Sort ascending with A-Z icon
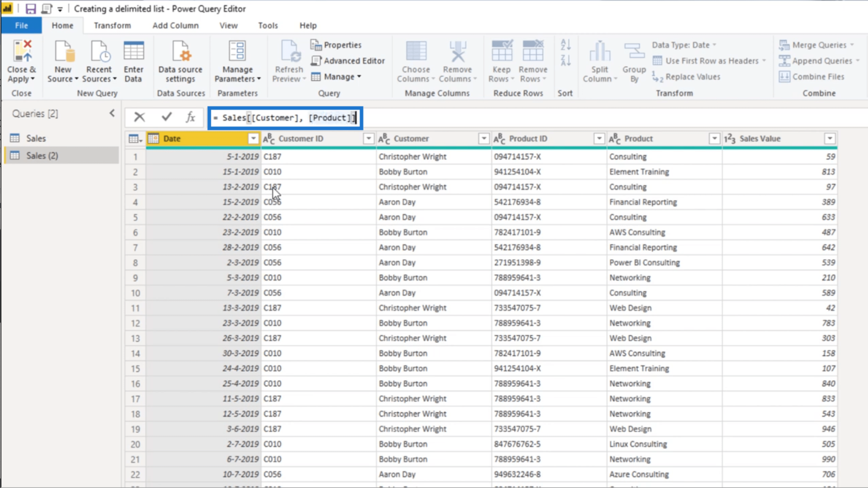This screenshot has height=488, width=868. click(x=566, y=45)
